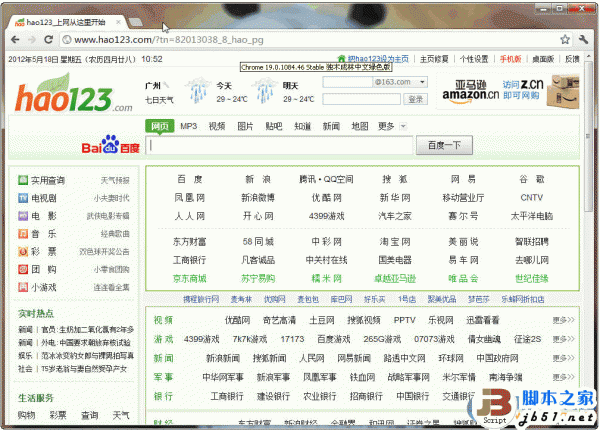Expand the 更多 search category dropdown arrow
Viewport: 600px width, 430px height.
403,126
